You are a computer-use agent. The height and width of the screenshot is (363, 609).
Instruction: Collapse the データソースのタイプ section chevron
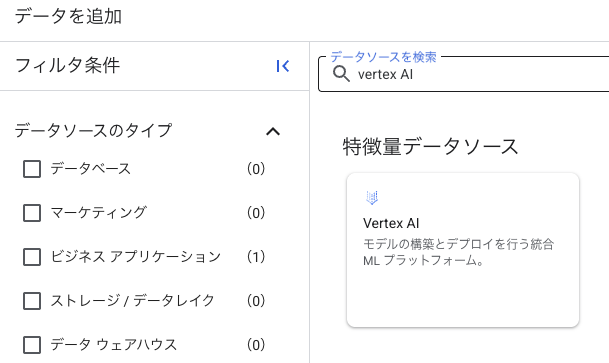(273, 131)
